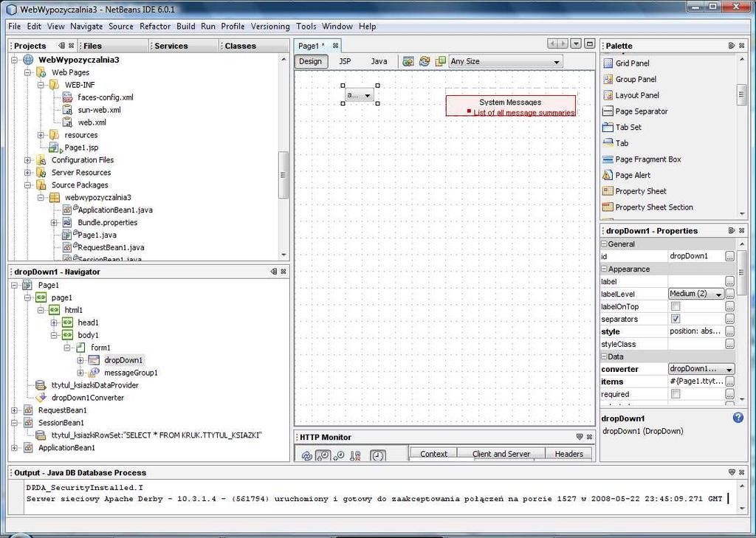Click the blue help icon in Properties description
756x538 pixels.
pos(738,418)
